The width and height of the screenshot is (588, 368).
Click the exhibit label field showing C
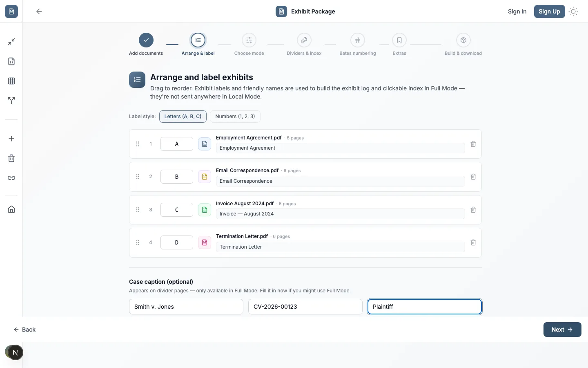(177, 210)
